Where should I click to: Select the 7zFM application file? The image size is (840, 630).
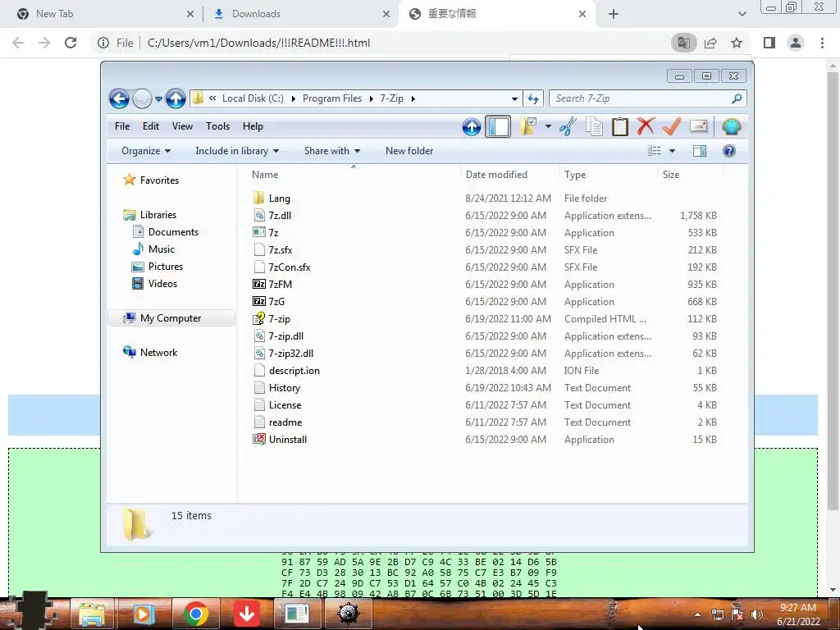[x=281, y=285]
